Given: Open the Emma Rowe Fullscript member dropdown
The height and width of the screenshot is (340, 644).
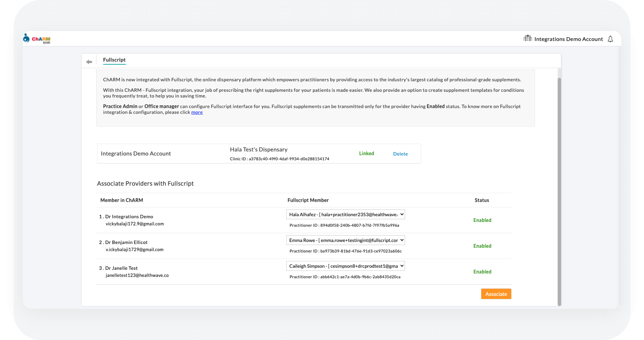Looking at the screenshot, I should [x=346, y=240].
